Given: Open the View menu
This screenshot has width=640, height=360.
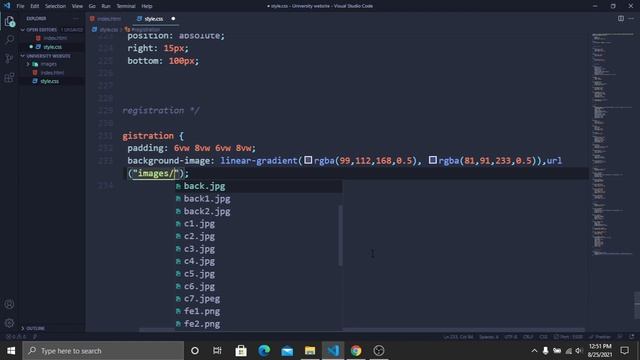Looking at the screenshot, I should click(77, 6).
